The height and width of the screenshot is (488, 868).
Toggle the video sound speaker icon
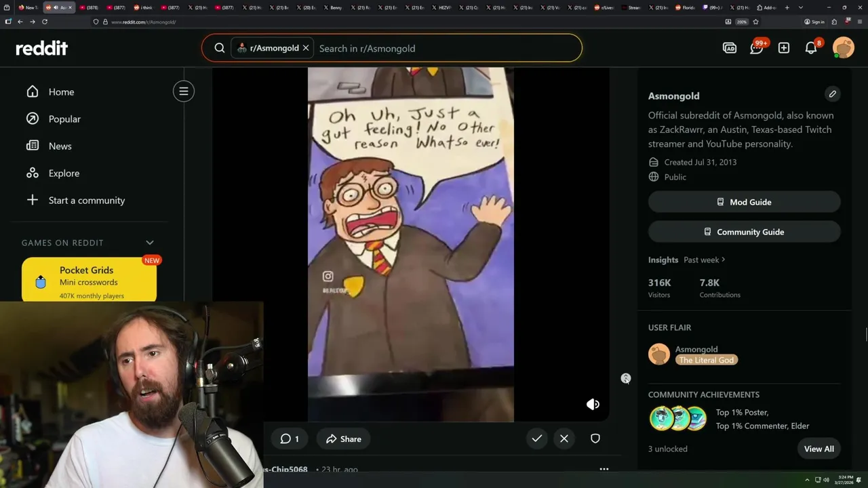593,404
